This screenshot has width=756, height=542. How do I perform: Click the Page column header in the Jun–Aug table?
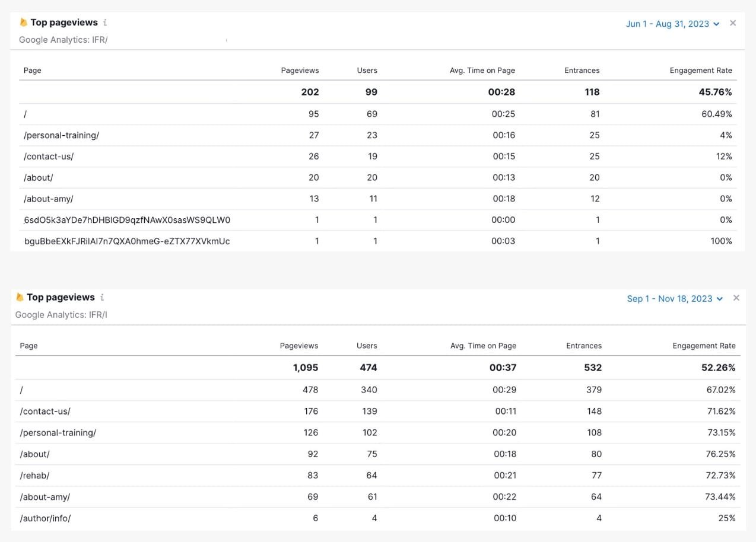(33, 71)
